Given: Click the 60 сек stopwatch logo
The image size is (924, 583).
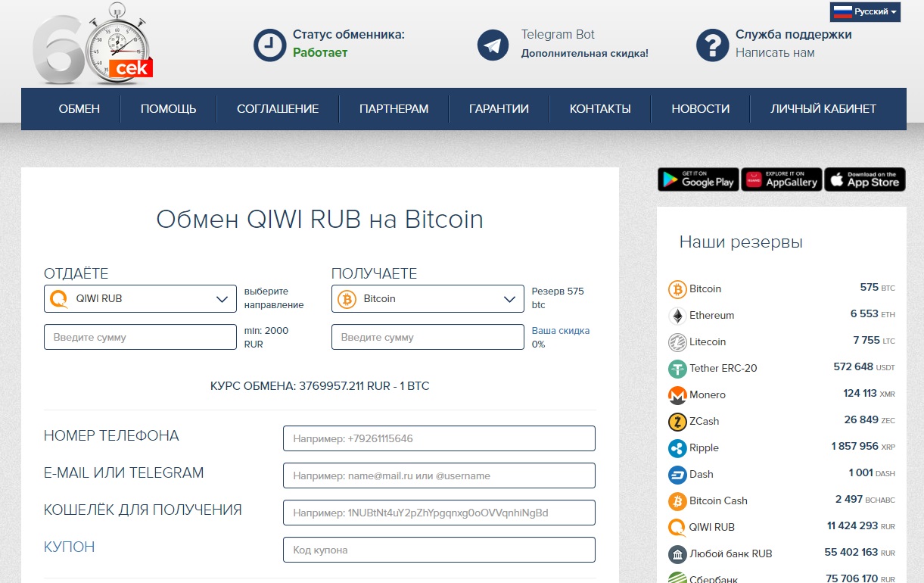Looking at the screenshot, I should tap(92, 45).
